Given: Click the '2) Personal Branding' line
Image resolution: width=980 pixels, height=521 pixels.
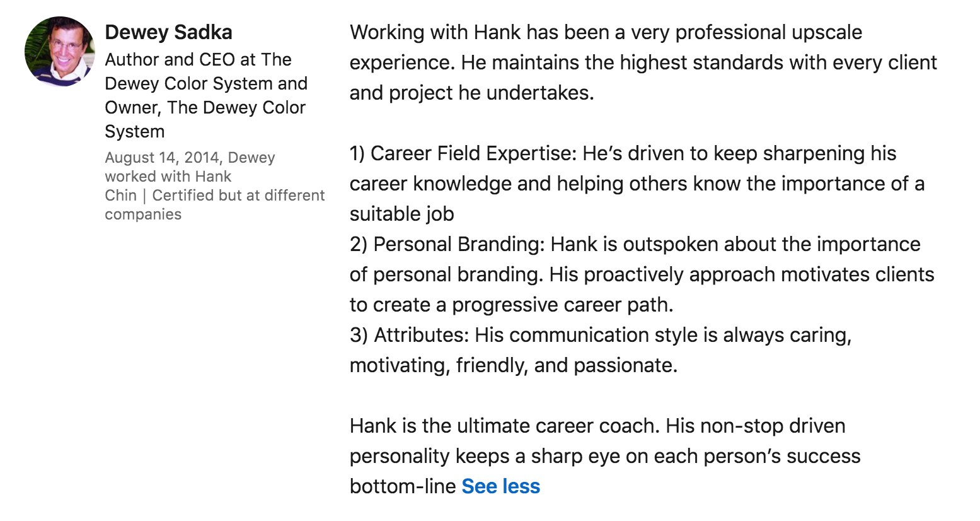Looking at the screenshot, I should coord(635,244).
